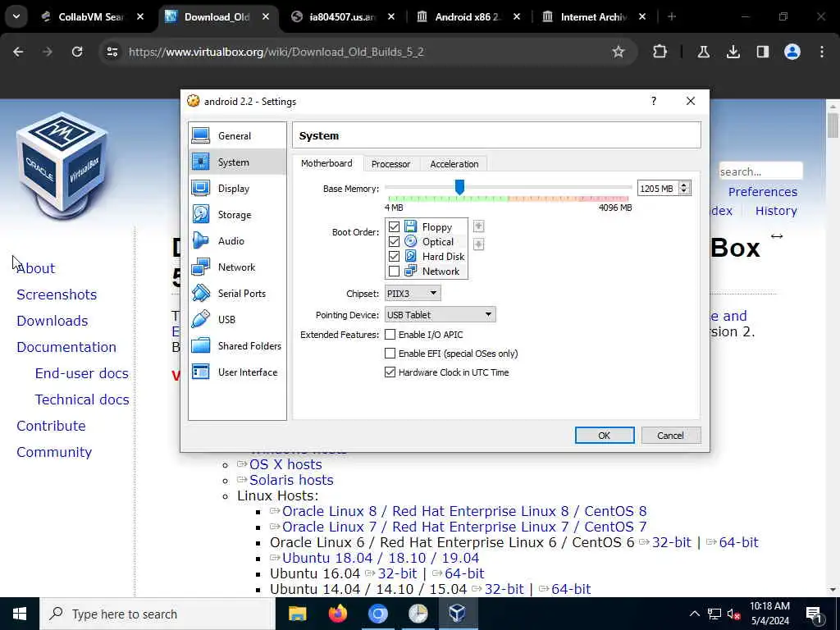Click the Windows taskbar search box
Screen dimensions: 840x630
pos(157,614)
